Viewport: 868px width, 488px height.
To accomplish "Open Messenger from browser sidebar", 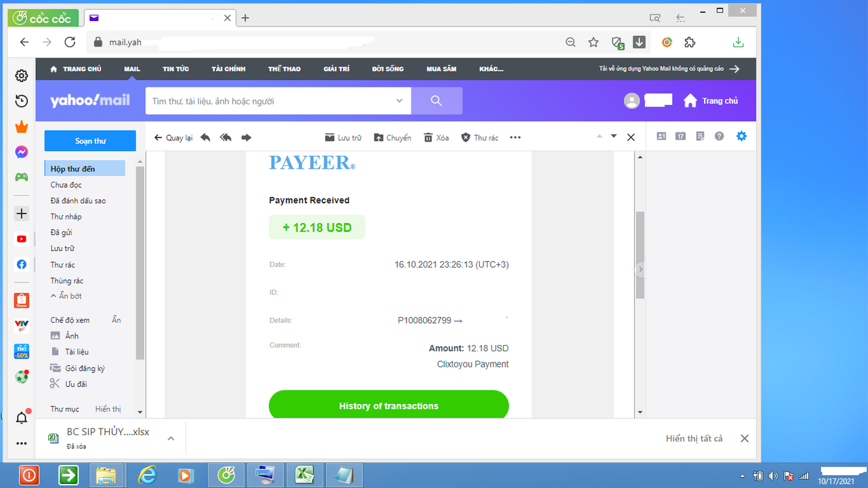I will click(x=22, y=152).
